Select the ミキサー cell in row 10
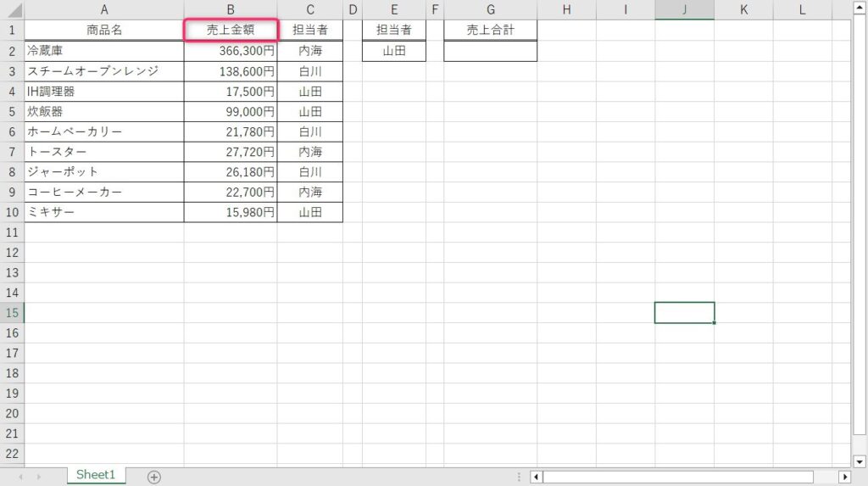 tap(103, 212)
